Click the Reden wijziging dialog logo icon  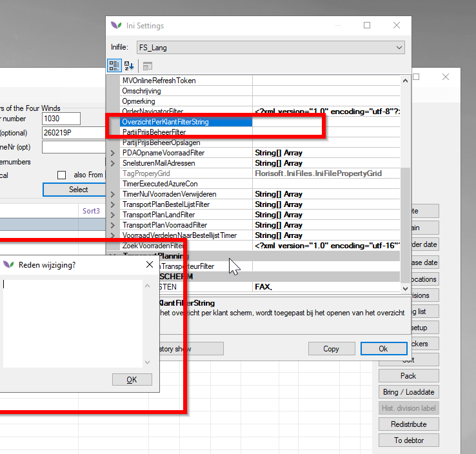pos(8,264)
